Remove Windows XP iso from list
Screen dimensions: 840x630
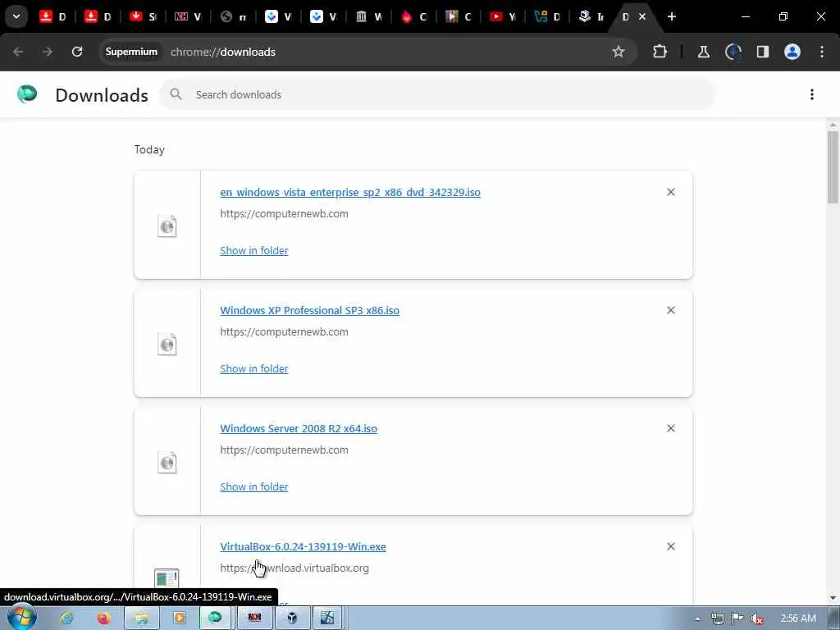click(x=671, y=310)
